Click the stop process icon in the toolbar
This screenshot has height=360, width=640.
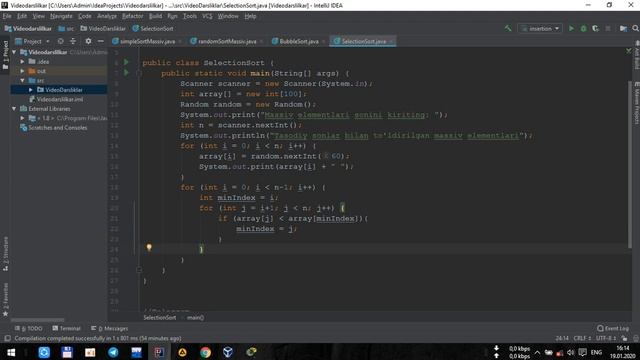tap(608, 29)
